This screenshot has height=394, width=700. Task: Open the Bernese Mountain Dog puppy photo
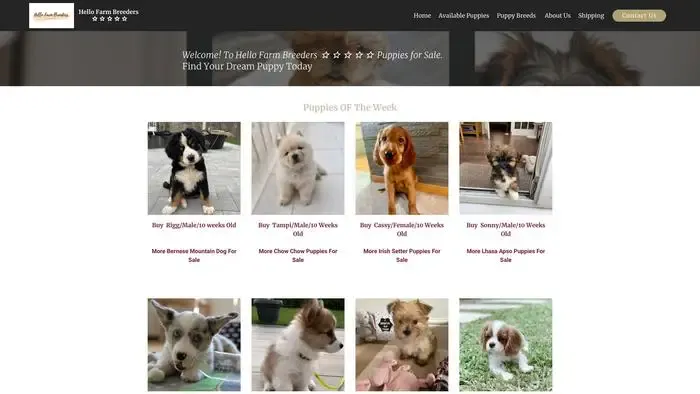pos(194,168)
